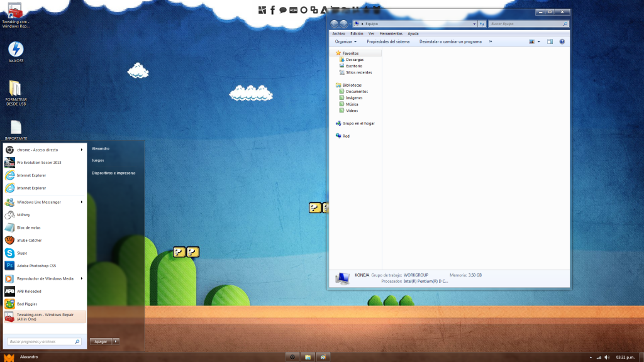Image resolution: width=644 pixels, height=362 pixels.
Task: Open the Ver menu
Action: tap(371, 34)
